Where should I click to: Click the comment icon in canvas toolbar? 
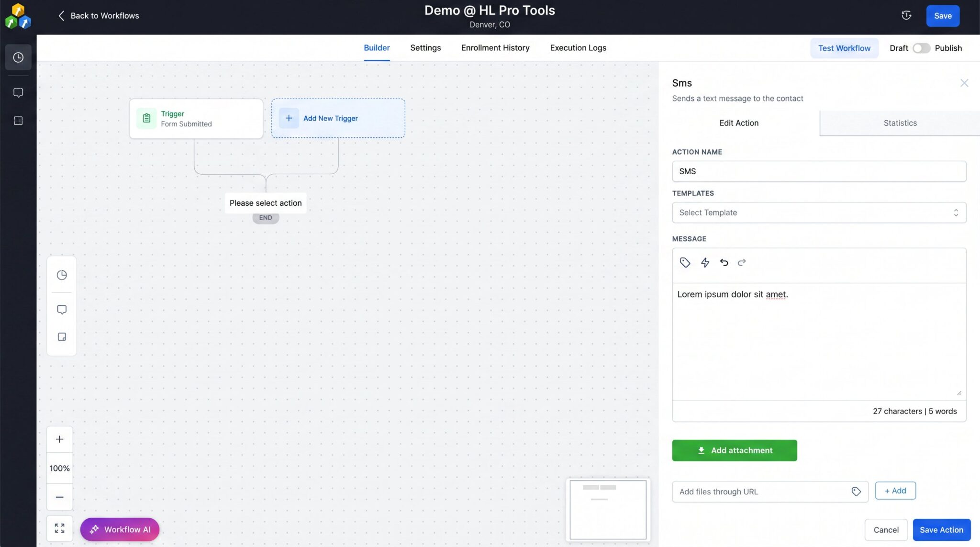point(62,309)
